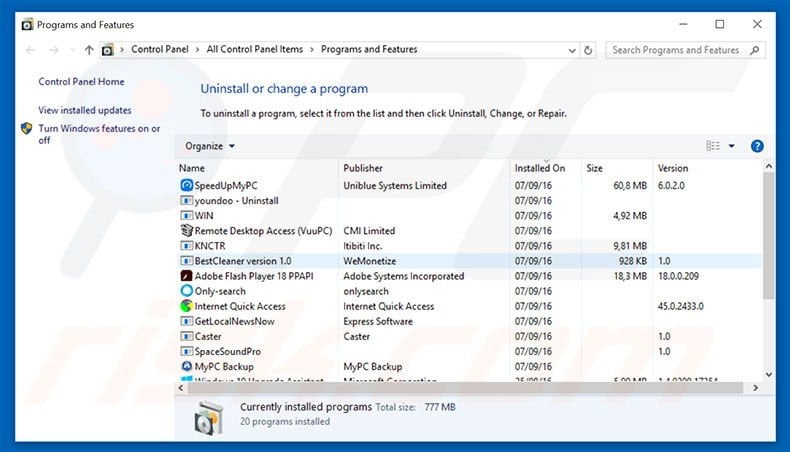
Task: Click the change view layout icon
Action: (x=712, y=146)
